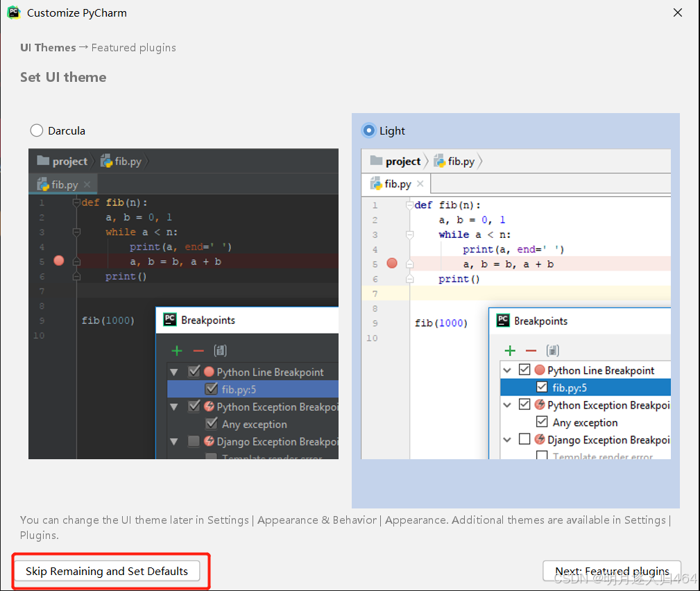700x591 pixels.
Task: Uncheck the Django Exception Breakpoint checkbox
Action: tap(525, 438)
